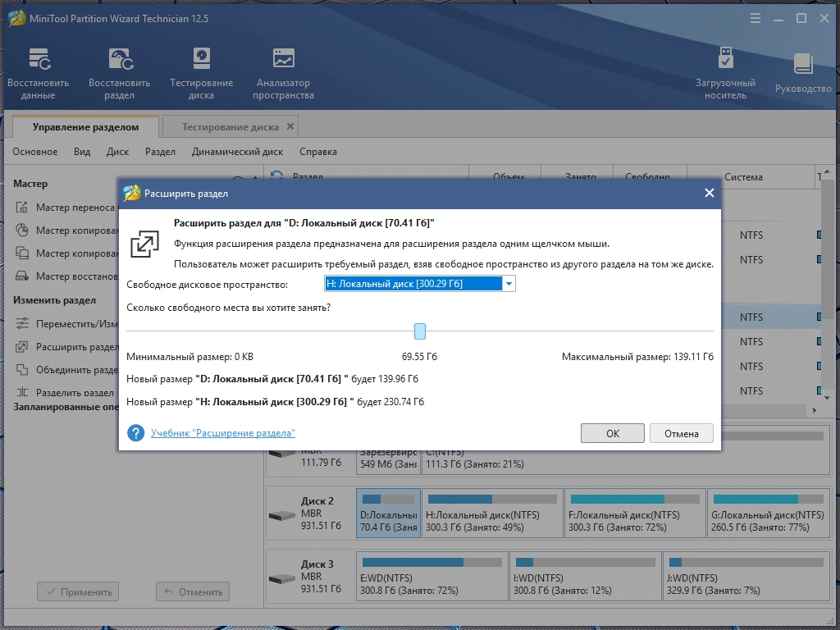The height and width of the screenshot is (630, 840).
Task: Click Мастер переноса sidebar icon
Action: (22, 208)
